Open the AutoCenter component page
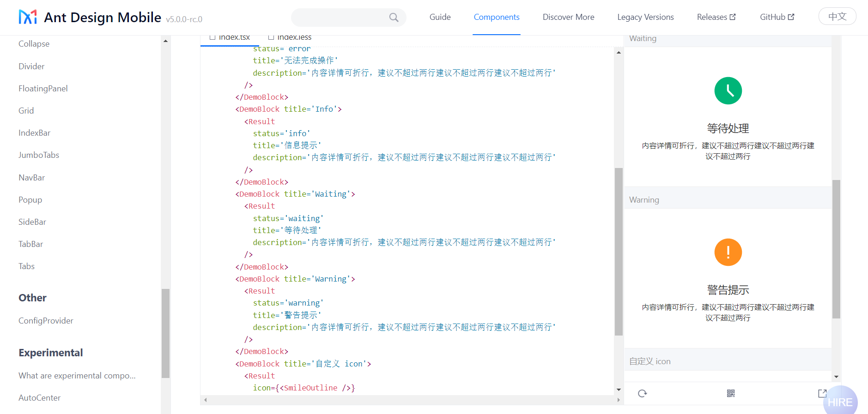868x414 pixels. pos(39,398)
